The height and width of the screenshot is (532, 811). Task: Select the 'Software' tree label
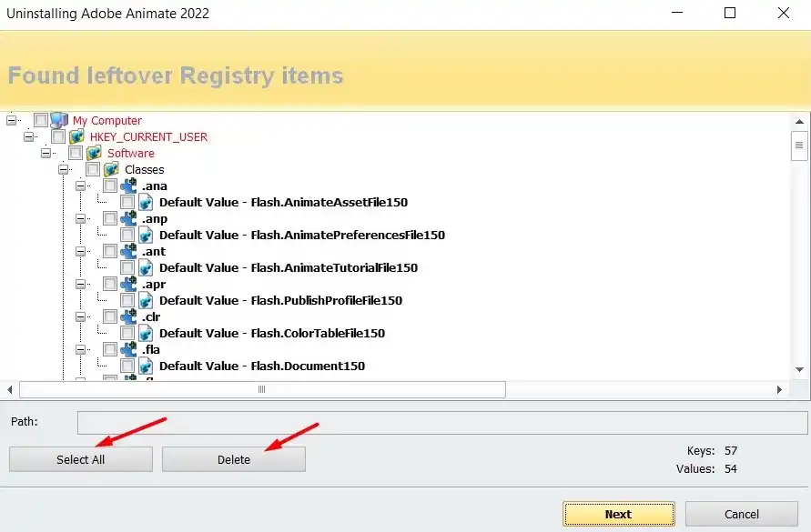(131, 153)
